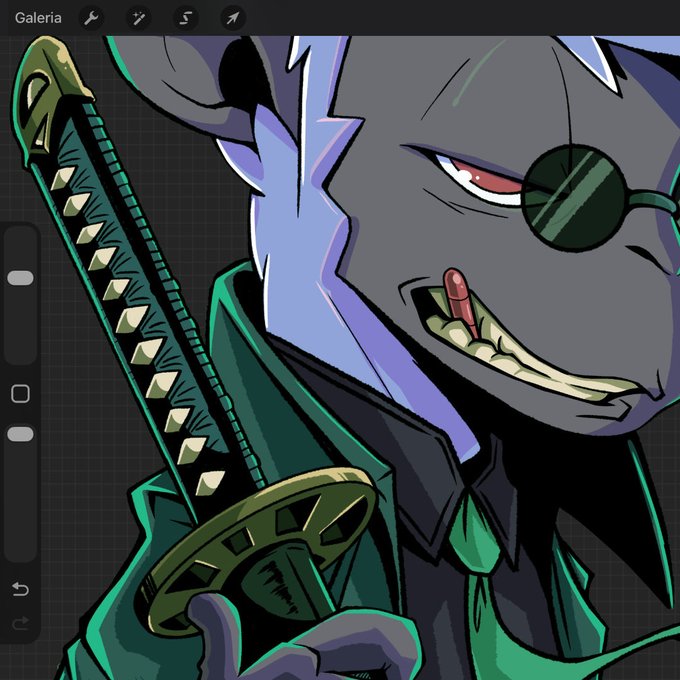Activate the Transform arrow tool
Viewport: 680px width, 680px height.
[x=233, y=18]
